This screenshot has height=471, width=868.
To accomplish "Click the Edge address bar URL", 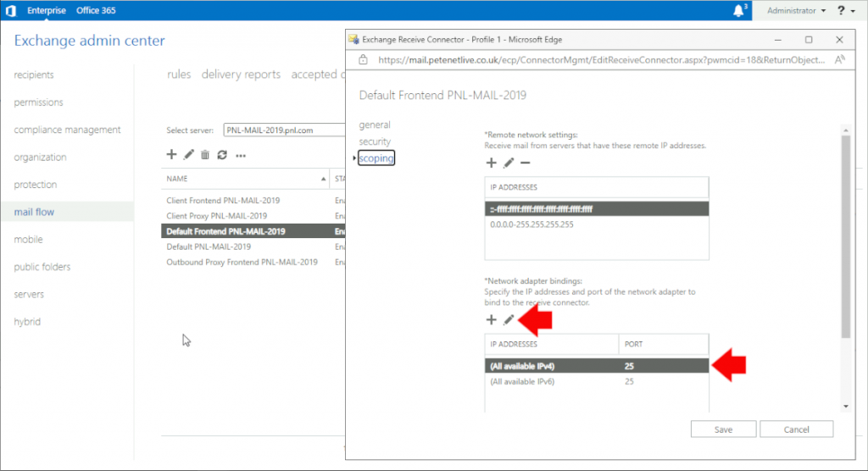I will tap(601, 60).
